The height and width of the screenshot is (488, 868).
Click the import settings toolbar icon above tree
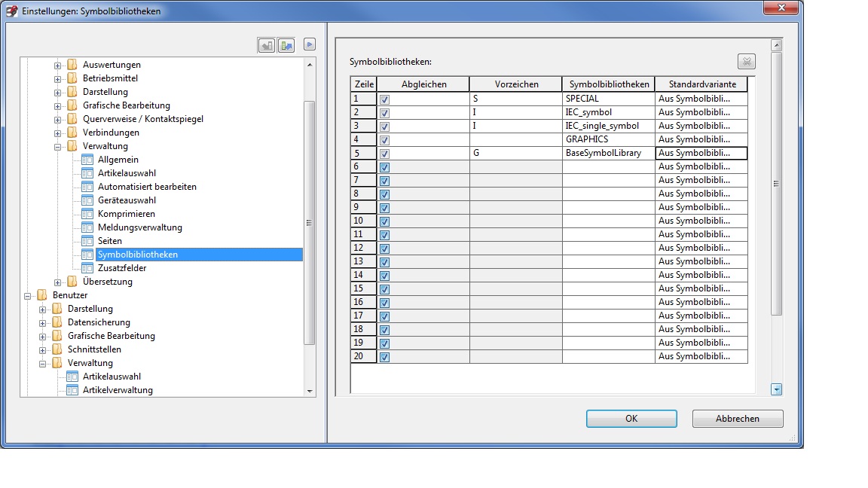click(266, 46)
